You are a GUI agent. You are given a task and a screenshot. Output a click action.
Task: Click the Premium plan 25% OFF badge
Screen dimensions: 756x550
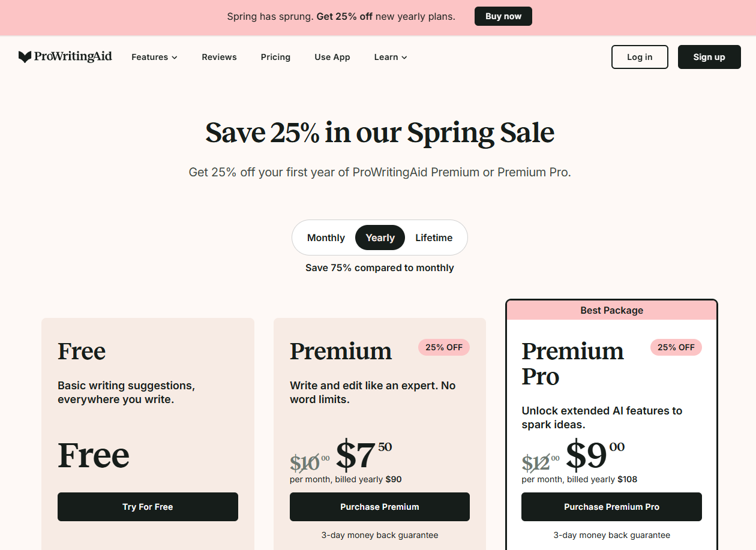444,347
